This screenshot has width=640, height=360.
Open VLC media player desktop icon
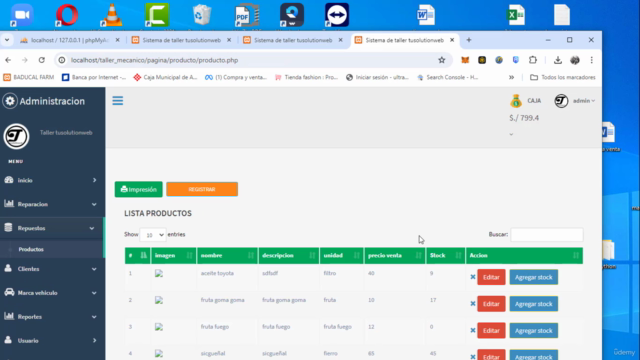click(112, 15)
